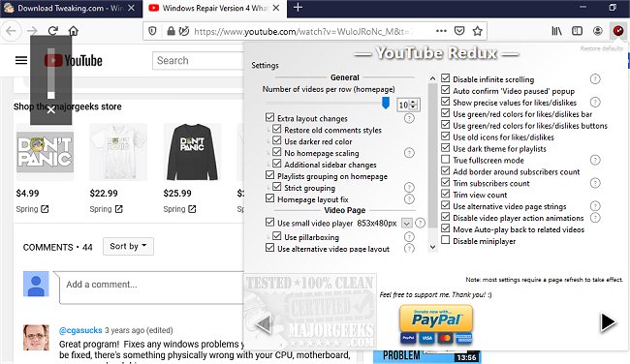630x364 pixels.
Task: Toggle Use darker red color
Action: pyautogui.click(x=277, y=140)
